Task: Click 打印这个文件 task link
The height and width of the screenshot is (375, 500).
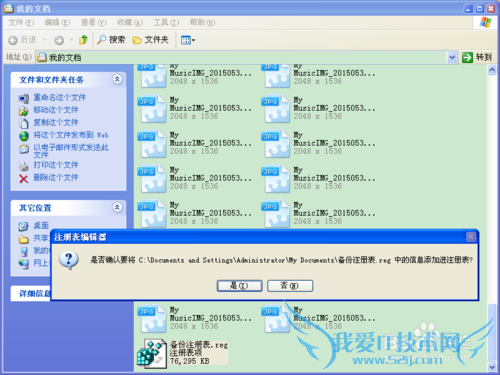Action: [x=56, y=165]
